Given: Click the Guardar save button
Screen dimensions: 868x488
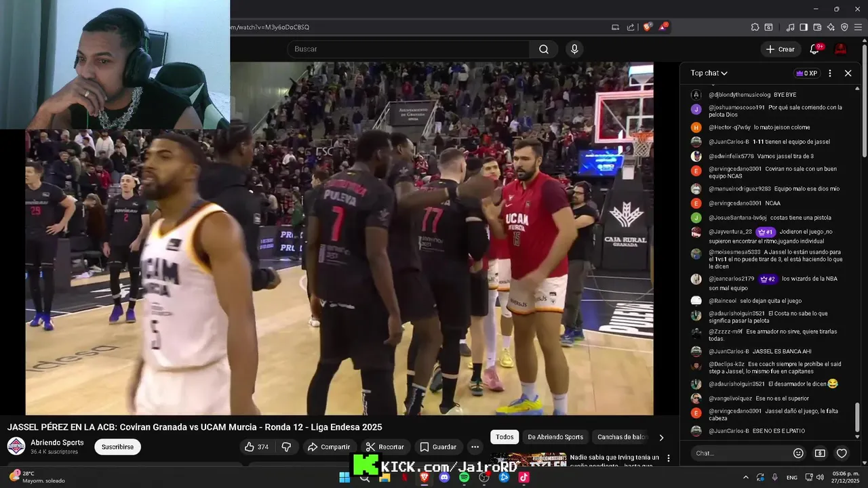Looking at the screenshot, I should tap(438, 447).
